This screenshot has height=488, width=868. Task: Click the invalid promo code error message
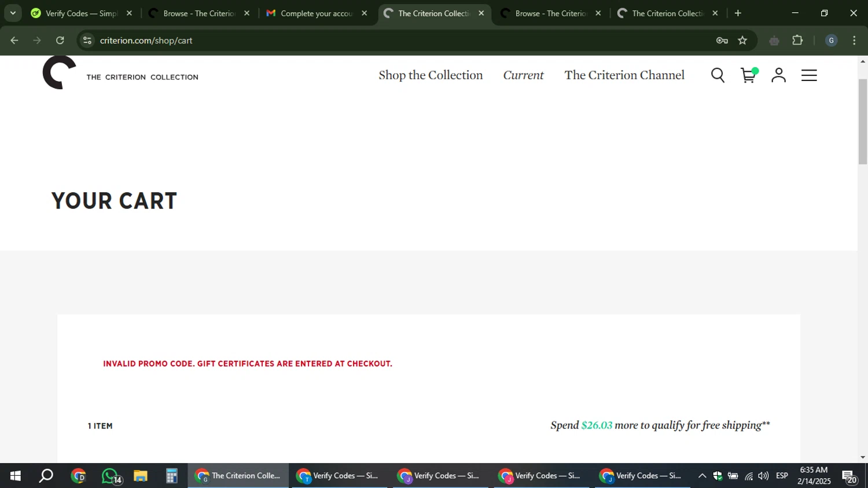click(248, 364)
